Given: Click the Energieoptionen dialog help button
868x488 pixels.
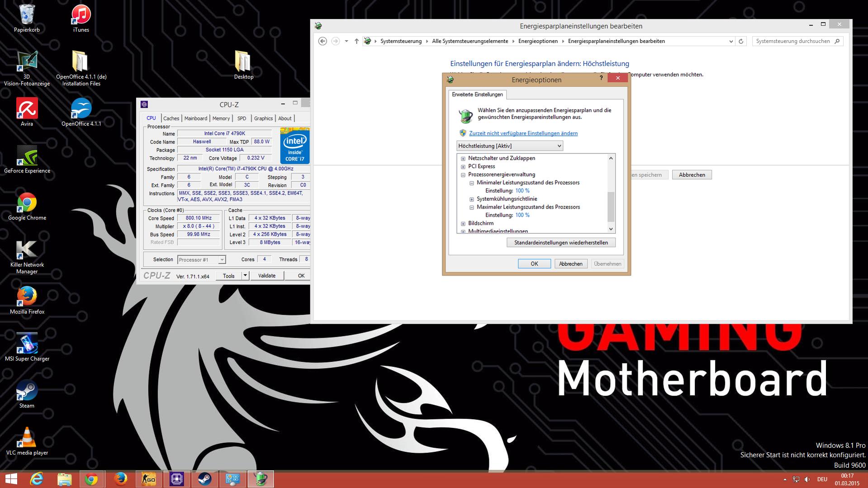Looking at the screenshot, I should click(601, 78).
